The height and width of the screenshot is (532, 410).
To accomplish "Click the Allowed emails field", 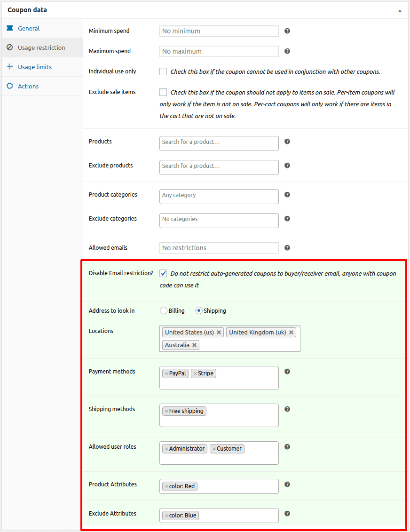I will click(x=219, y=248).
